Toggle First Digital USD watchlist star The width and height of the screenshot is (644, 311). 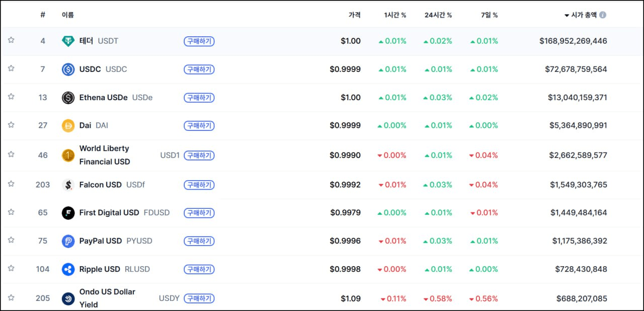tap(11, 212)
